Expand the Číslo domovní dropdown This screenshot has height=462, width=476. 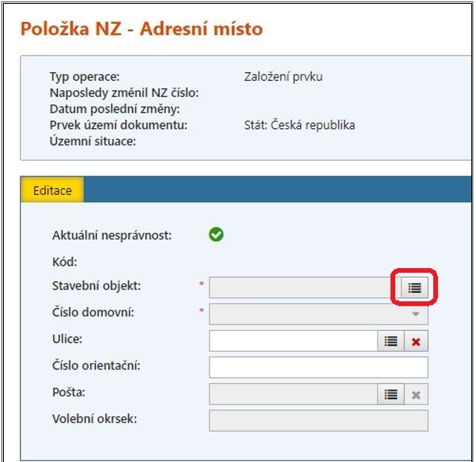tap(415, 314)
